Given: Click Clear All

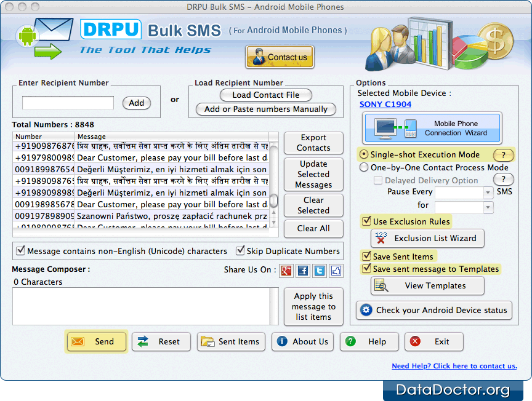Looking at the screenshot, I should click(313, 228).
